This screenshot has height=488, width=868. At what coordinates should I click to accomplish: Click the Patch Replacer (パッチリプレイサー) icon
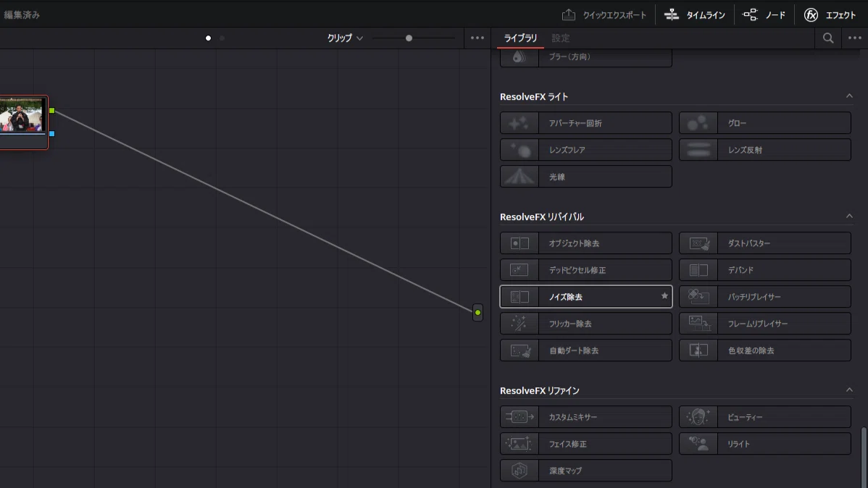(698, 297)
